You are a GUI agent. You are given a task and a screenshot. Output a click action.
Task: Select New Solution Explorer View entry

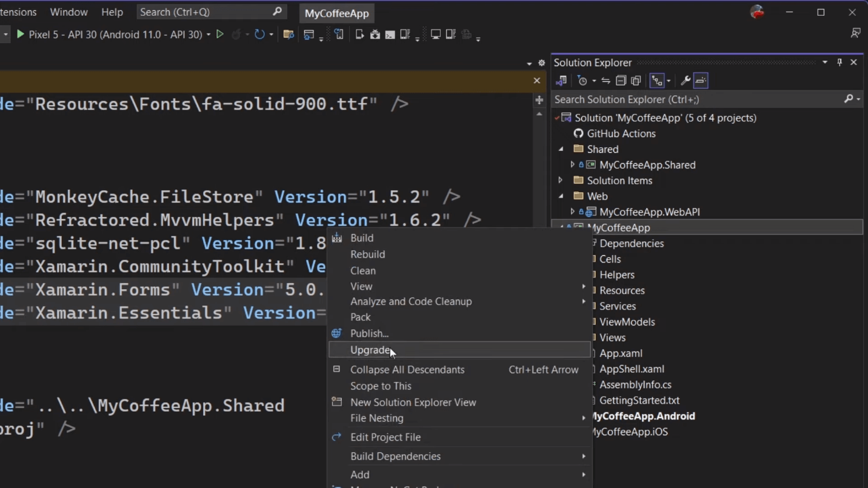tap(459, 403)
